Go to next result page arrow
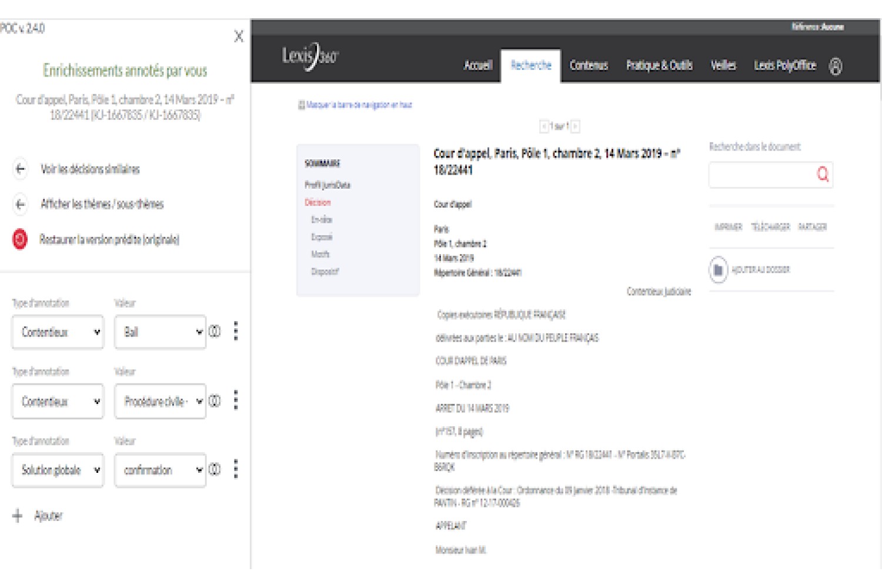 [x=575, y=126]
